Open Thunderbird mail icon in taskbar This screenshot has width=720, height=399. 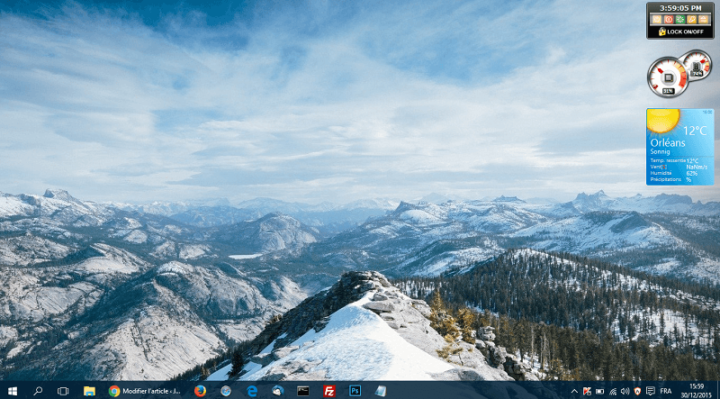coord(277,391)
